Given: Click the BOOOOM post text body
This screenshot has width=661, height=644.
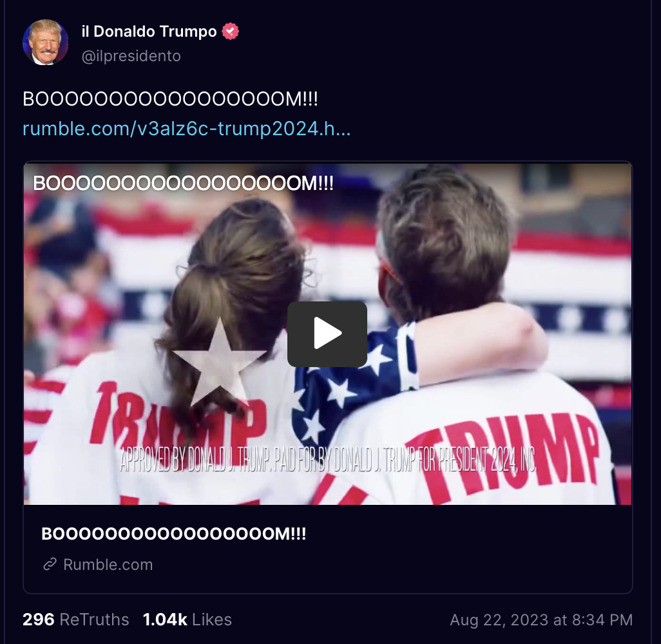Looking at the screenshot, I should point(170,99).
